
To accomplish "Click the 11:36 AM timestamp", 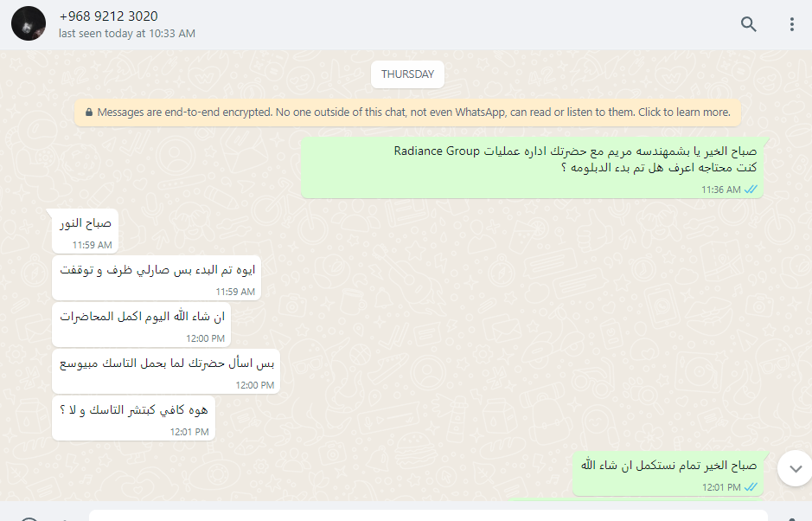I will pyautogui.click(x=721, y=190).
